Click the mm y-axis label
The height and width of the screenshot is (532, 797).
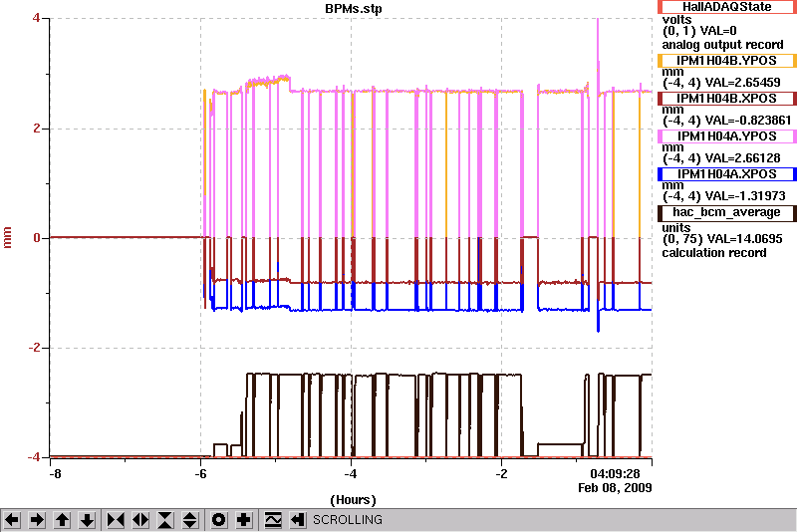click(7, 238)
